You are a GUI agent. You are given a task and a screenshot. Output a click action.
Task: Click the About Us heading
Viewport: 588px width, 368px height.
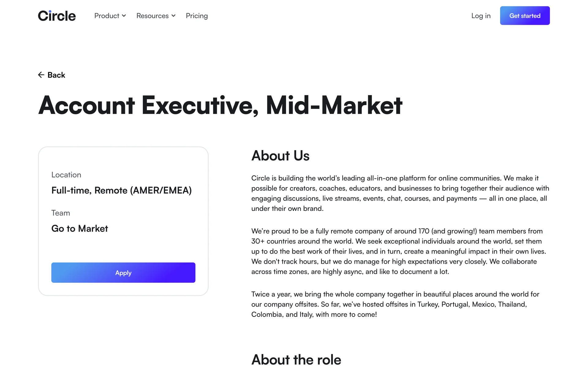pyautogui.click(x=280, y=156)
